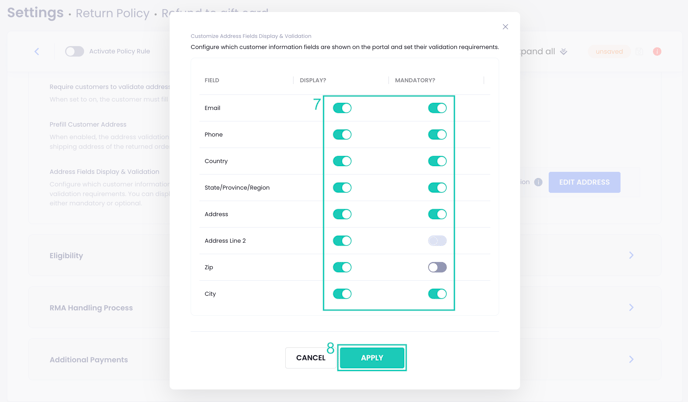Image resolution: width=688 pixels, height=402 pixels.
Task: Enable the Zip mandatory toggle
Action: point(437,267)
